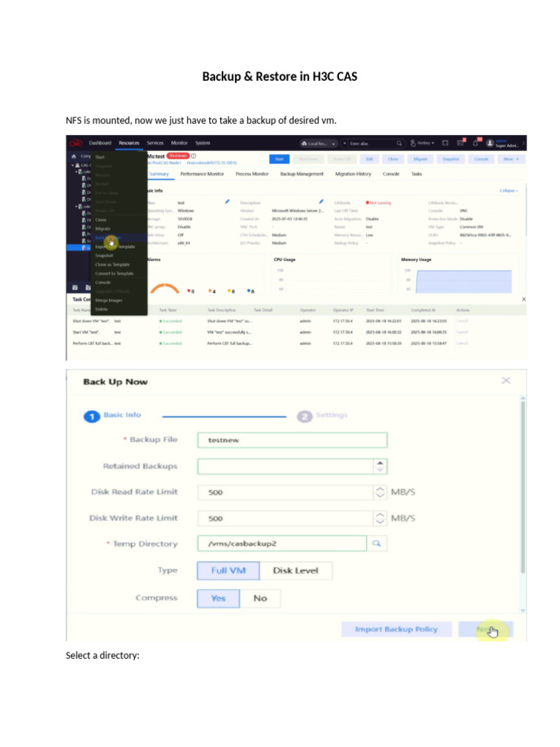The height and width of the screenshot is (747, 560).
Task: Select Disk Level backup type
Action: 296,570
